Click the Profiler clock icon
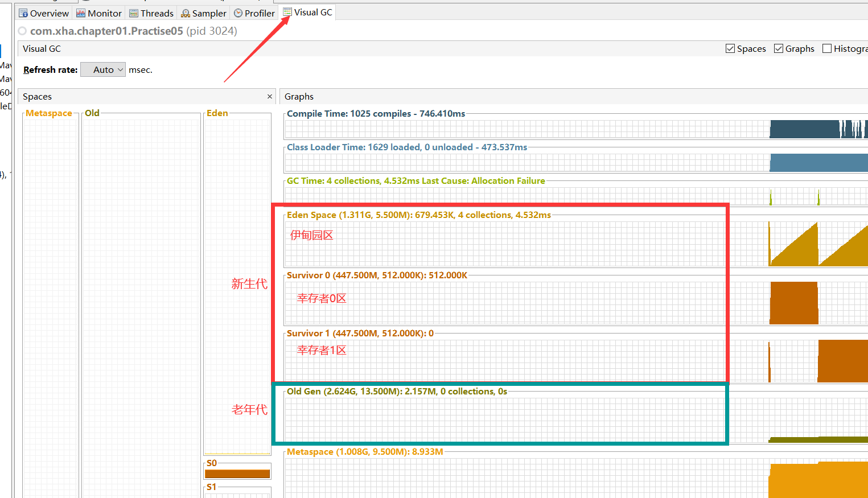Image resolution: width=868 pixels, height=498 pixels. click(x=238, y=13)
